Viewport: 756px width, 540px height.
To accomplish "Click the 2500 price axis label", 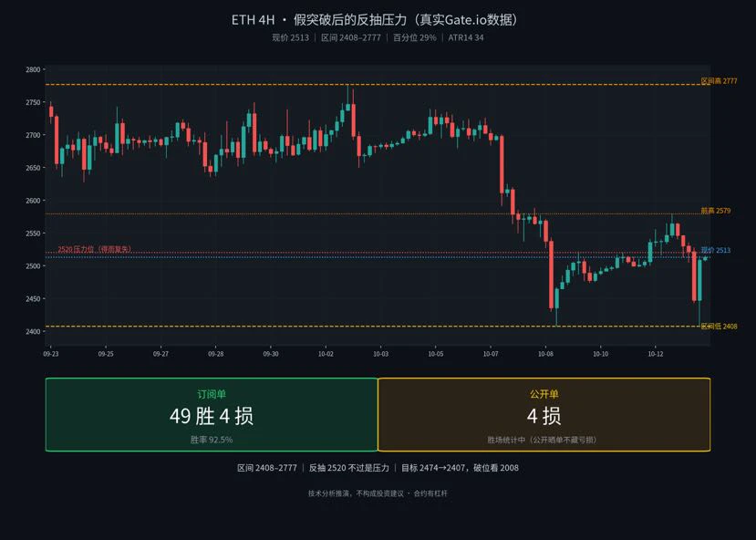I will [x=33, y=265].
